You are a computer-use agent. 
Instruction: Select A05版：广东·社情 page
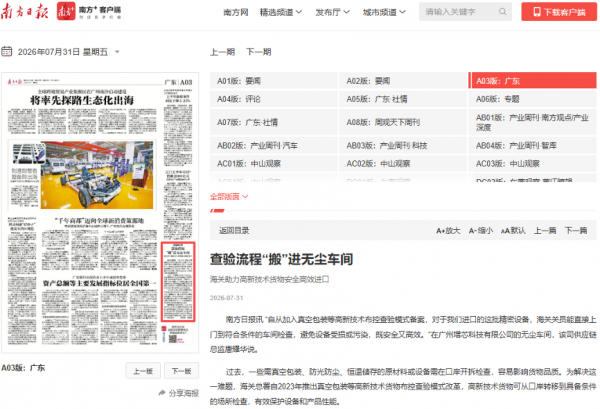[403, 99]
